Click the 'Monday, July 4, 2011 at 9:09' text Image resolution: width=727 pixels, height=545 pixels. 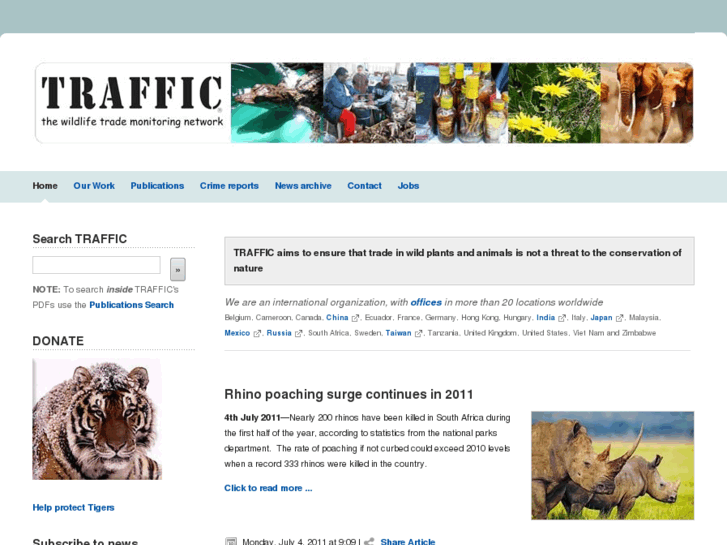point(299,541)
